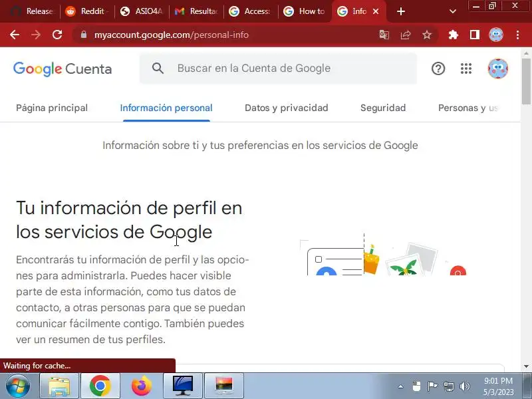
Task: Show hidden tray icons arrow
Action: point(401,386)
